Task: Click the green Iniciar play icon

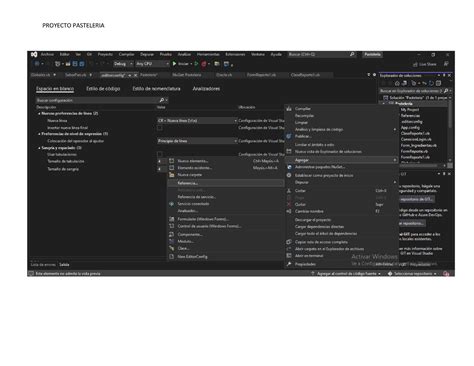Action: point(174,64)
